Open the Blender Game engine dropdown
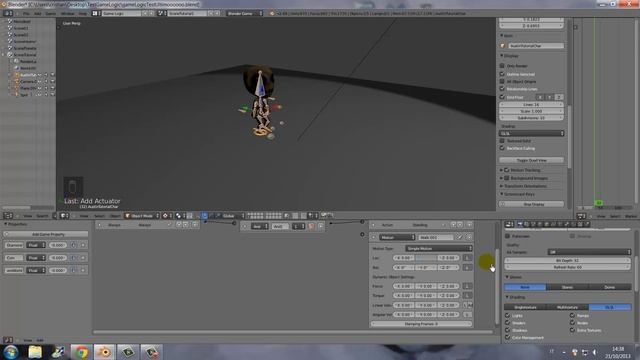Image resolution: width=640 pixels, height=360 pixels. coord(245,13)
